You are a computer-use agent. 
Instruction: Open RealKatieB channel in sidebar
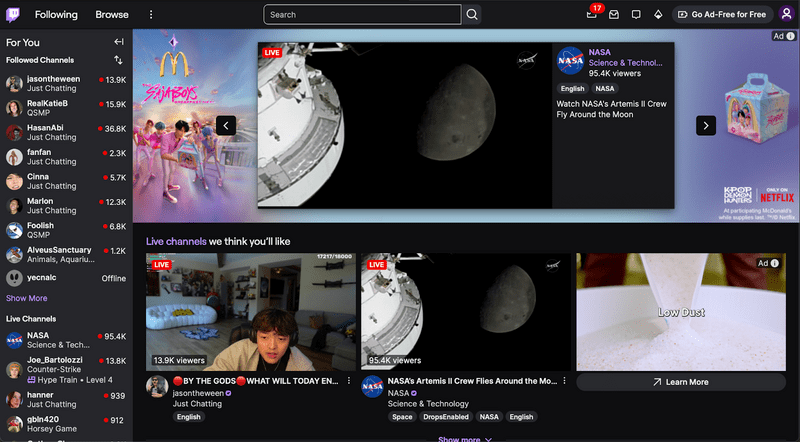(x=66, y=108)
